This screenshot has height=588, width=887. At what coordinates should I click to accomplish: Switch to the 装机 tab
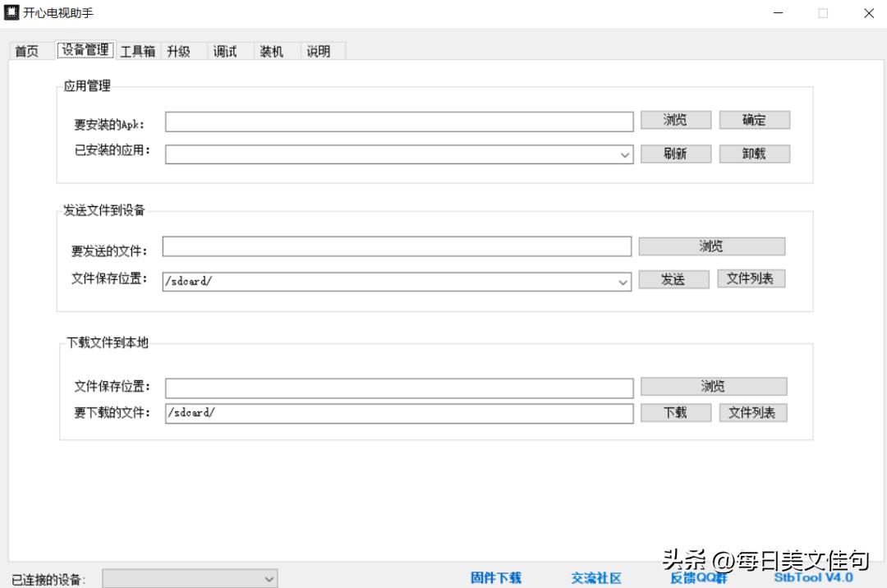pos(272,52)
